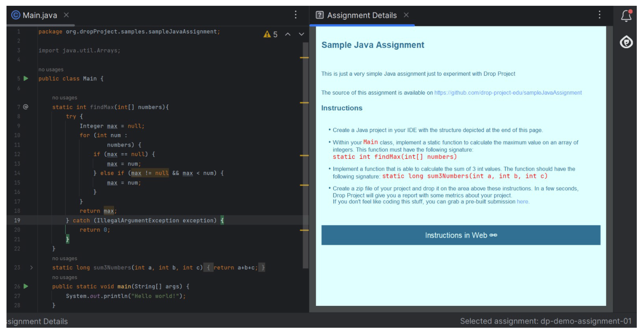644x334 pixels.
Task: Click the 'import java.util.Arrays;' line
Action: click(79, 51)
